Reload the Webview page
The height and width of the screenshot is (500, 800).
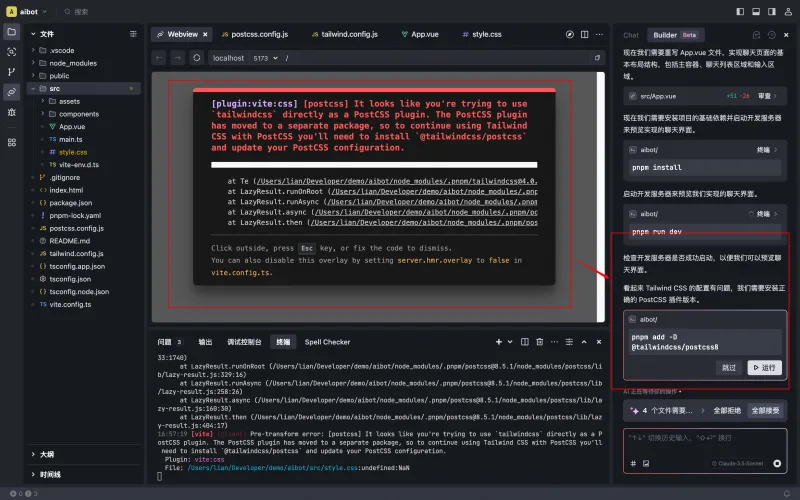(197, 58)
